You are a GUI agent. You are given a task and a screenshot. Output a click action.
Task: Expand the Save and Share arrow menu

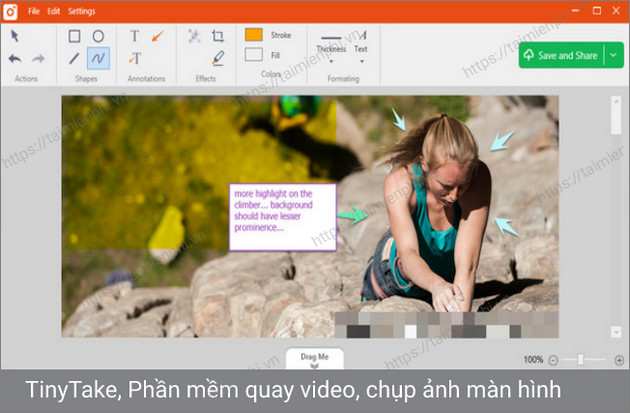point(613,56)
